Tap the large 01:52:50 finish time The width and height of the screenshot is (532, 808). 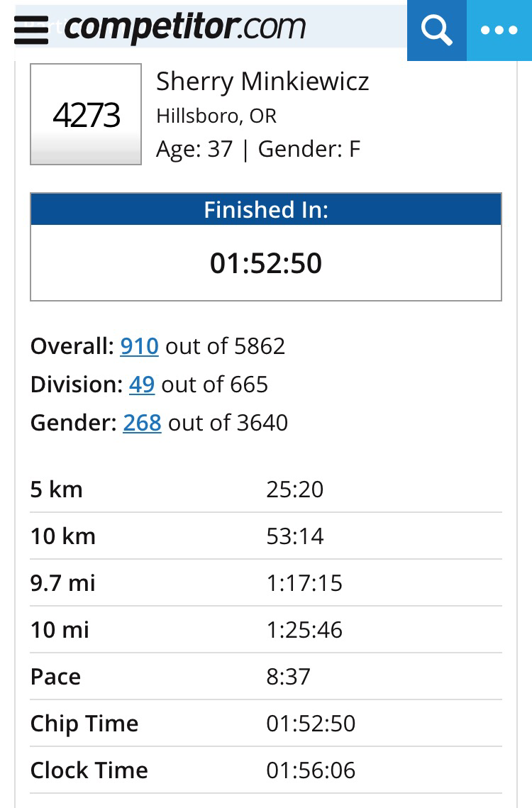(x=266, y=263)
